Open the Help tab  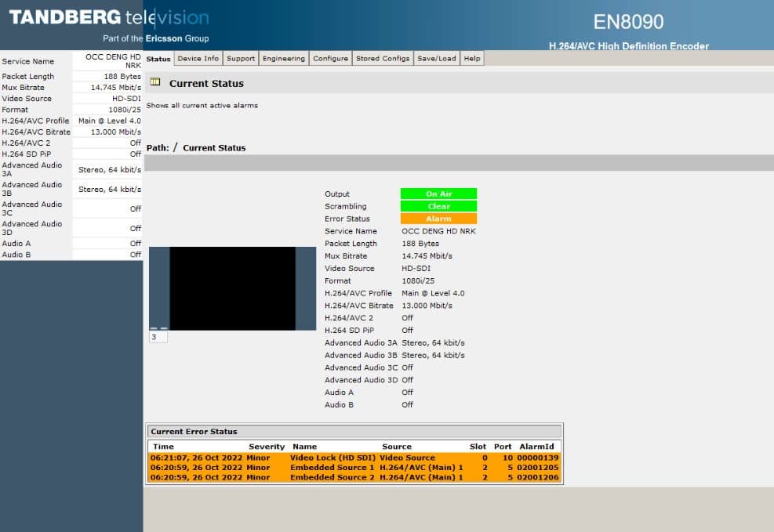[472, 57]
